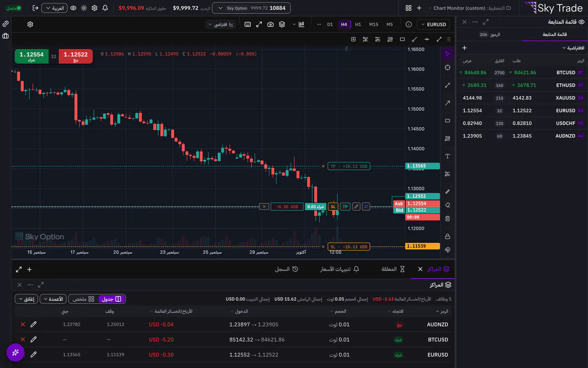The image size is (588, 368).
Task: Open the العربية language dropdown
Action: [54, 8]
